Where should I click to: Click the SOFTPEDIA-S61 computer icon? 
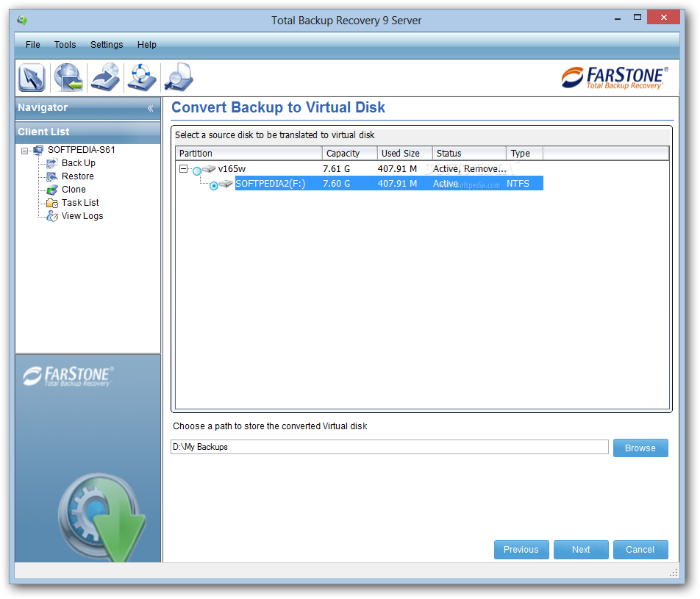[38, 150]
